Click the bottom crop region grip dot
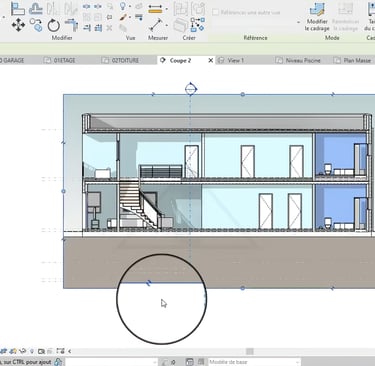Image resolution: width=375 pixels, height=366 pixels. click(x=243, y=288)
